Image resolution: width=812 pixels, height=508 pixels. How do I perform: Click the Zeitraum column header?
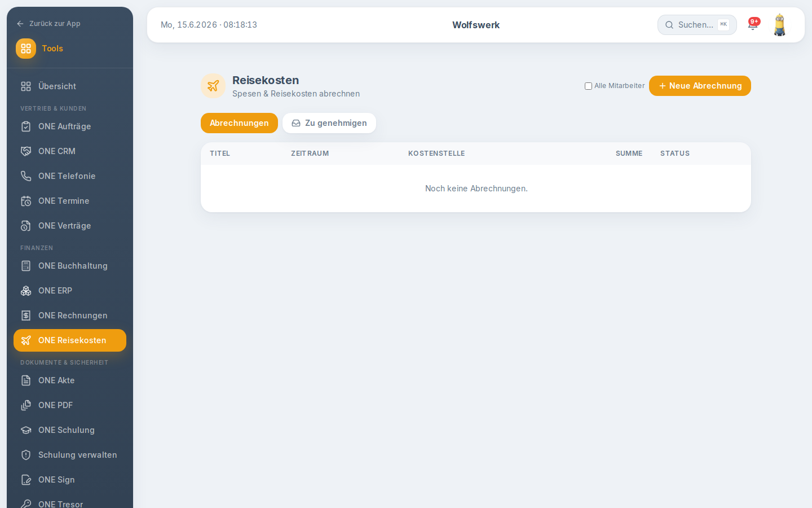coord(310,154)
